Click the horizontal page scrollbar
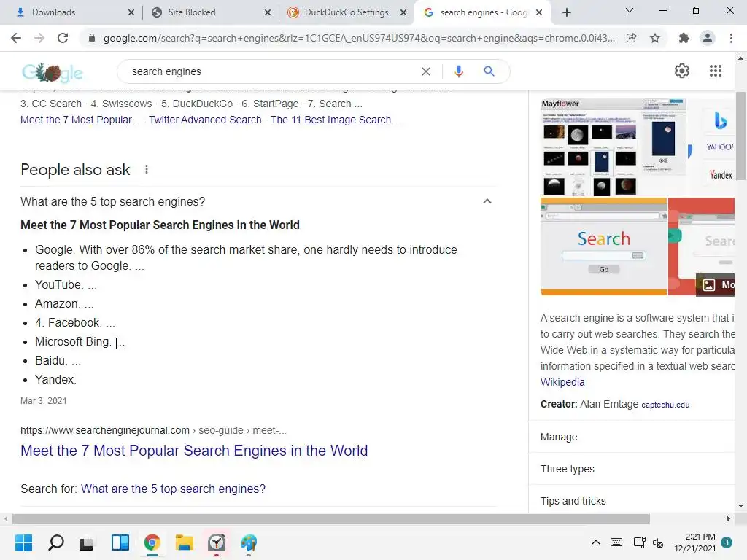This screenshot has width=747, height=560. 331,518
